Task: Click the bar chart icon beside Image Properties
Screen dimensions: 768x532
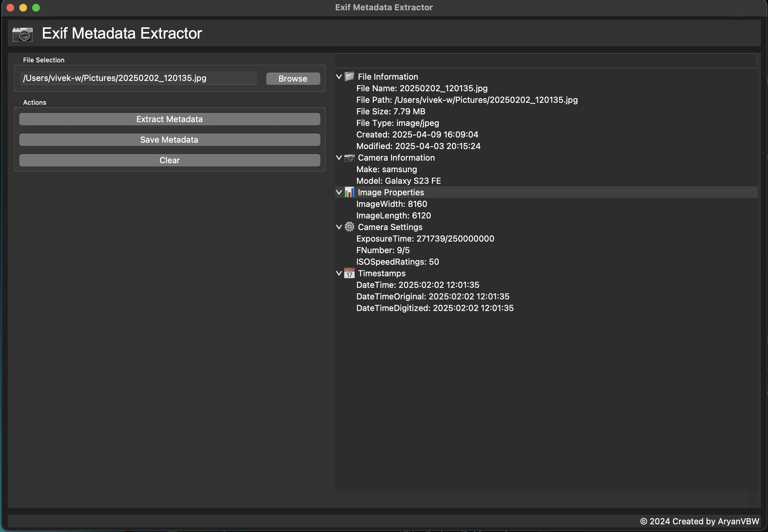Action: tap(349, 192)
